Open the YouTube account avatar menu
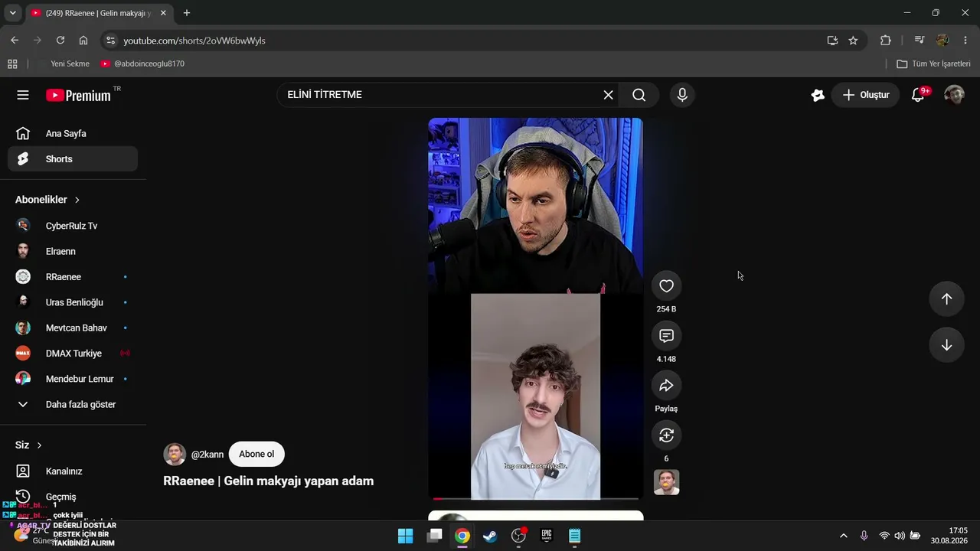The width and height of the screenshot is (980, 551). coord(954,95)
